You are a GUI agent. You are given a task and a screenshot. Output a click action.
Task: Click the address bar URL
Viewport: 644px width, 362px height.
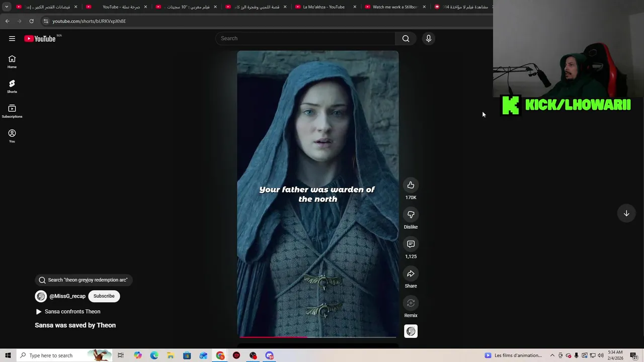click(x=89, y=21)
